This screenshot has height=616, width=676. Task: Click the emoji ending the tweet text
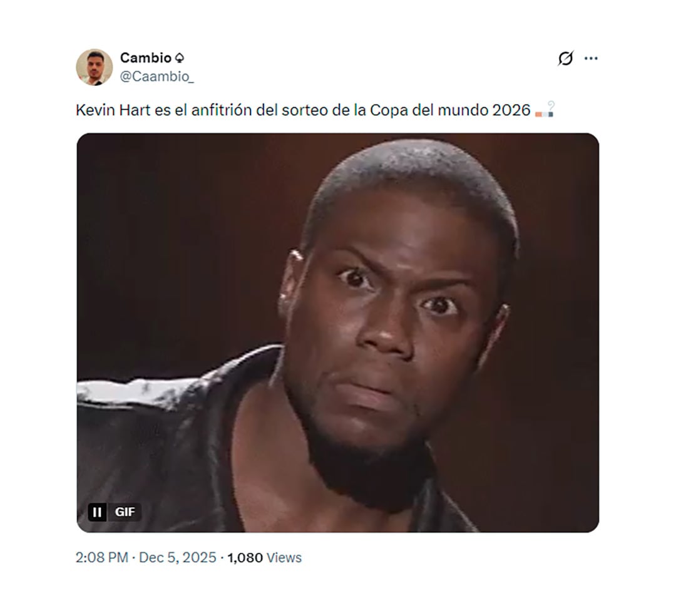[545, 110]
